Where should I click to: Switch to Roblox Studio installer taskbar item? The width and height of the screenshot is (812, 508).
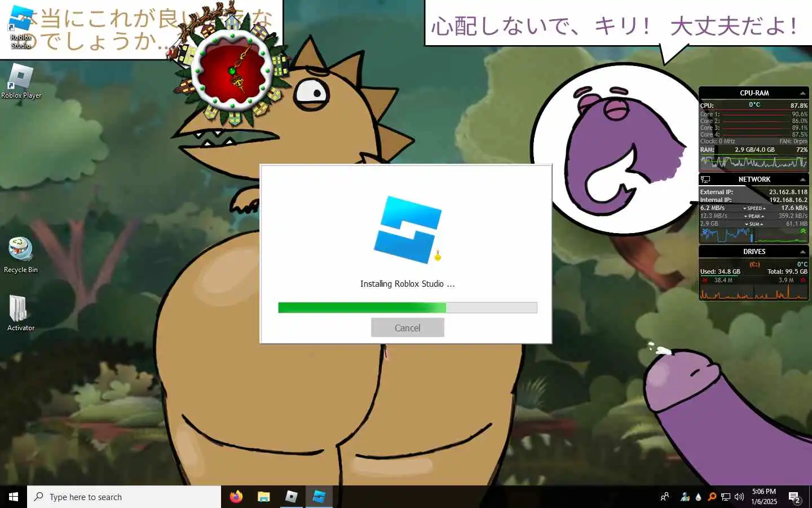click(x=319, y=497)
